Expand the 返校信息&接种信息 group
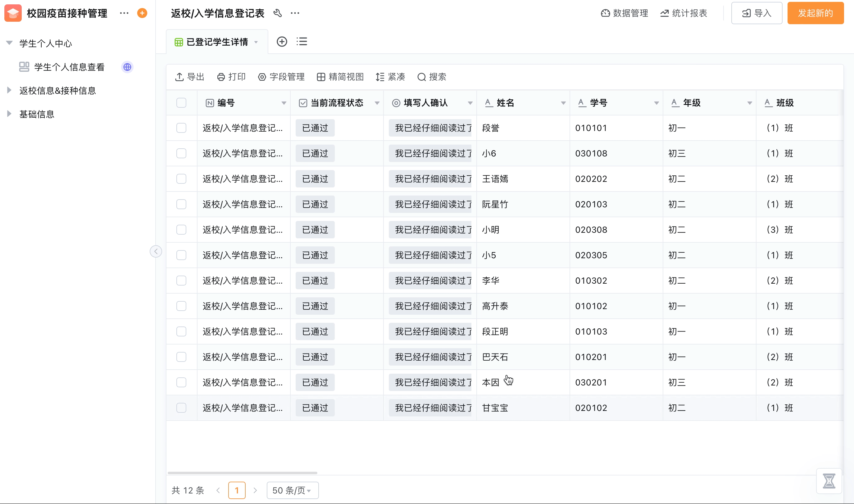Viewport: 854px width, 504px height. (x=9, y=90)
